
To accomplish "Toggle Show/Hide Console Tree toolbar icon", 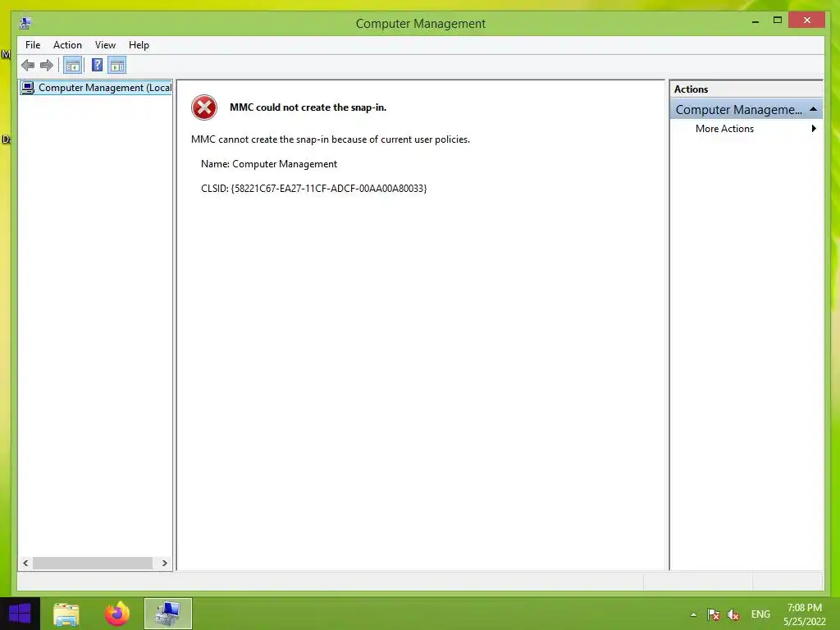I will click(73, 66).
